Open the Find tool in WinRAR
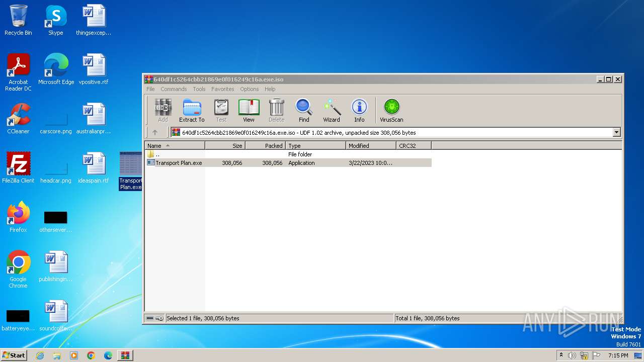Viewport: 644px width, 362px height. click(x=304, y=110)
